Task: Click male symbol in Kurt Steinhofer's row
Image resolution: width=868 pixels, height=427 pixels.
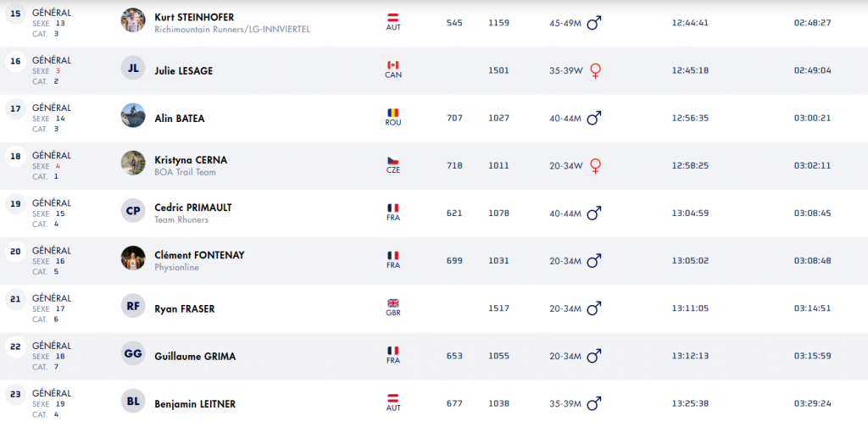Action: point(594,23)
